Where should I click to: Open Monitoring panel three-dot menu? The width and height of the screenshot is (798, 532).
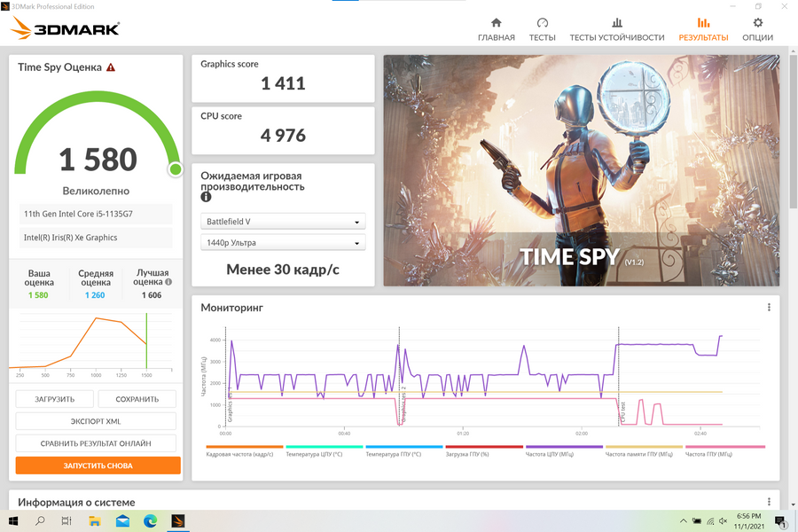(769, 308)
